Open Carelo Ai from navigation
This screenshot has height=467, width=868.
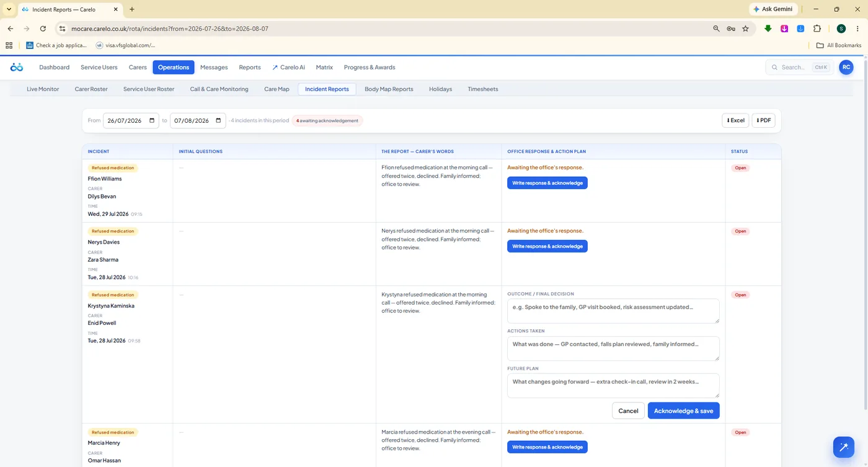(289, 67)
